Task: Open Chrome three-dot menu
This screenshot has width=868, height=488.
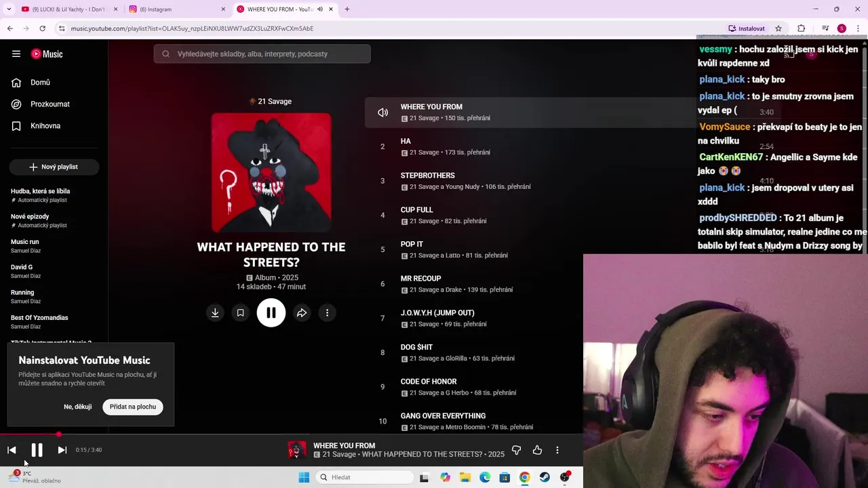Action: (x=858, y=28)
